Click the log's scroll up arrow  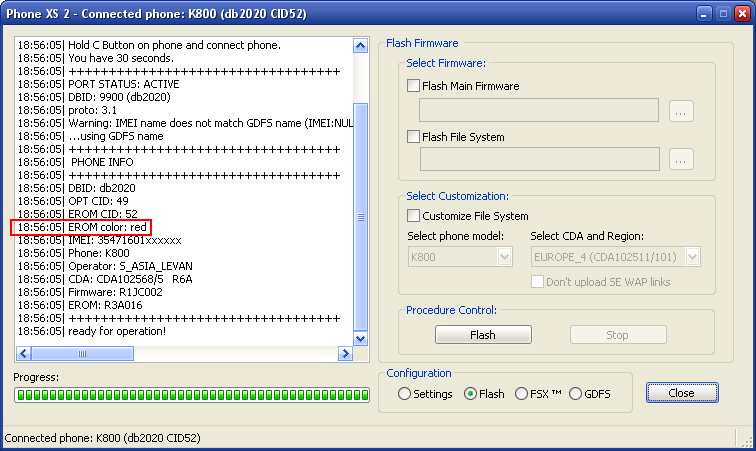(x=361, y=46)
